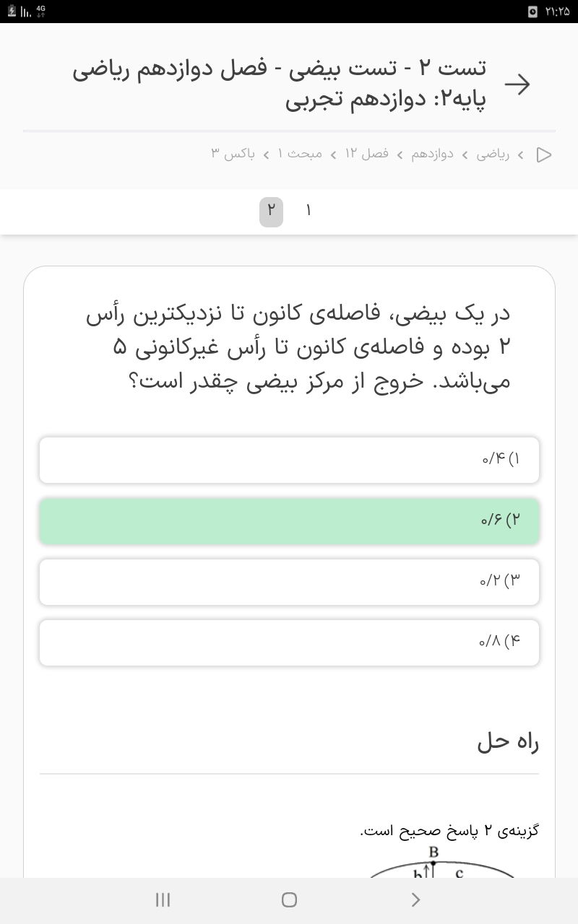
Task: Open the ریاضی breadcrumb link
Action: click(x=493, y=154)
